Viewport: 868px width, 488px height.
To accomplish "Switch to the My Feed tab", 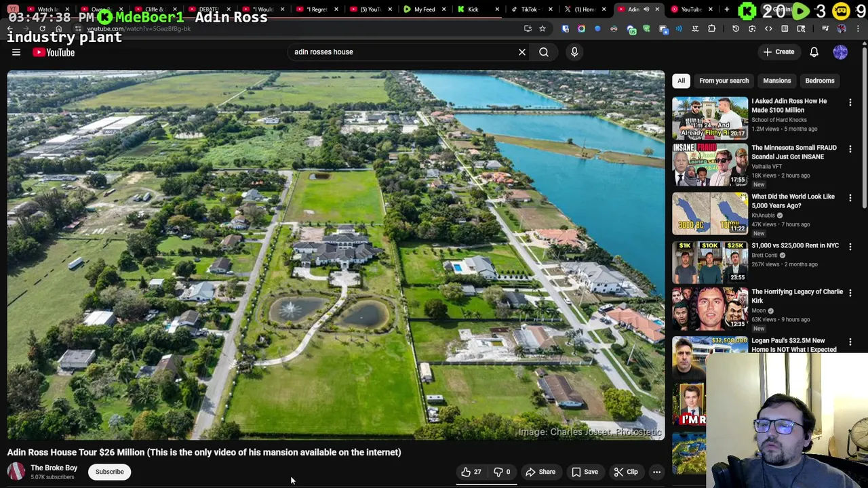I will pyautogui.click(x=424, y=9).
